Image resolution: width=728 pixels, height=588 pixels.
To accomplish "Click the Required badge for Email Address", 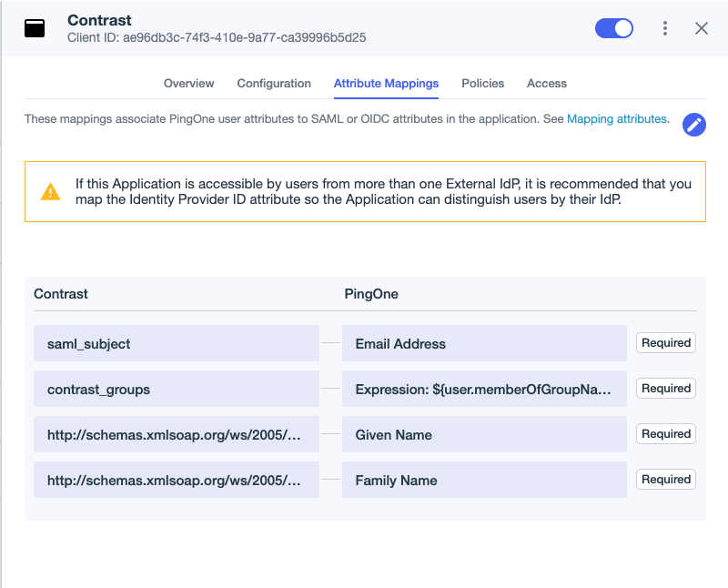I will [666, 343].
